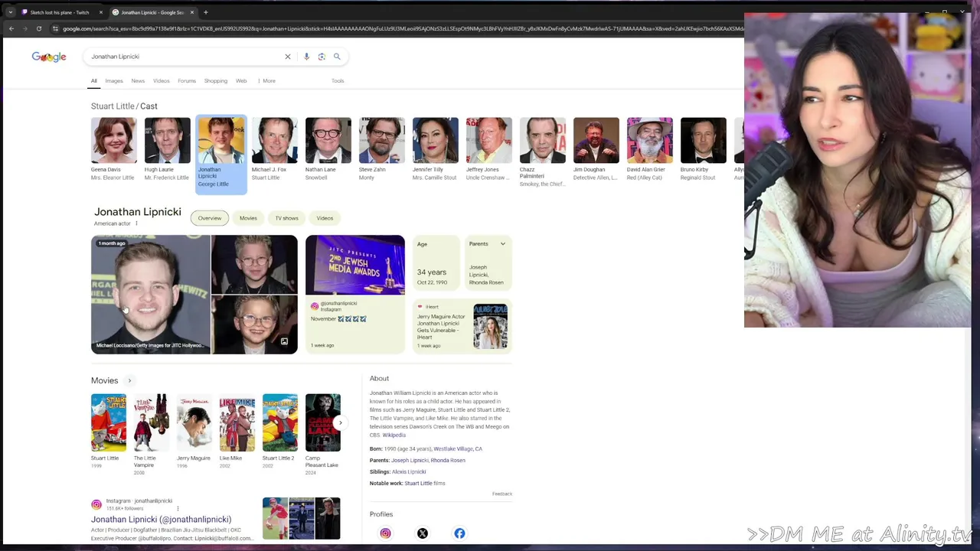Screen dimensions: 980x551
Task: Open 2nd Jewish Media Awards Instagram card
Action: point(355,295)
